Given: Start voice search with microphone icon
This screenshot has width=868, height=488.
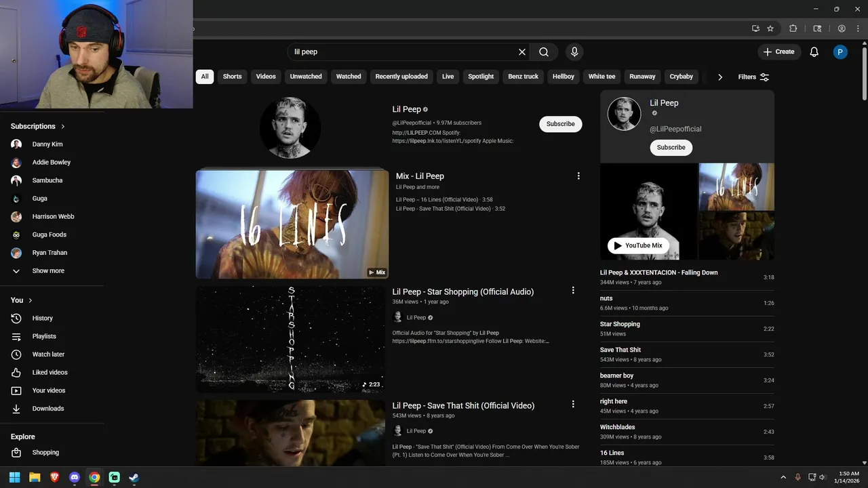Looking at the screenshot, I should (x=574, y=52).
